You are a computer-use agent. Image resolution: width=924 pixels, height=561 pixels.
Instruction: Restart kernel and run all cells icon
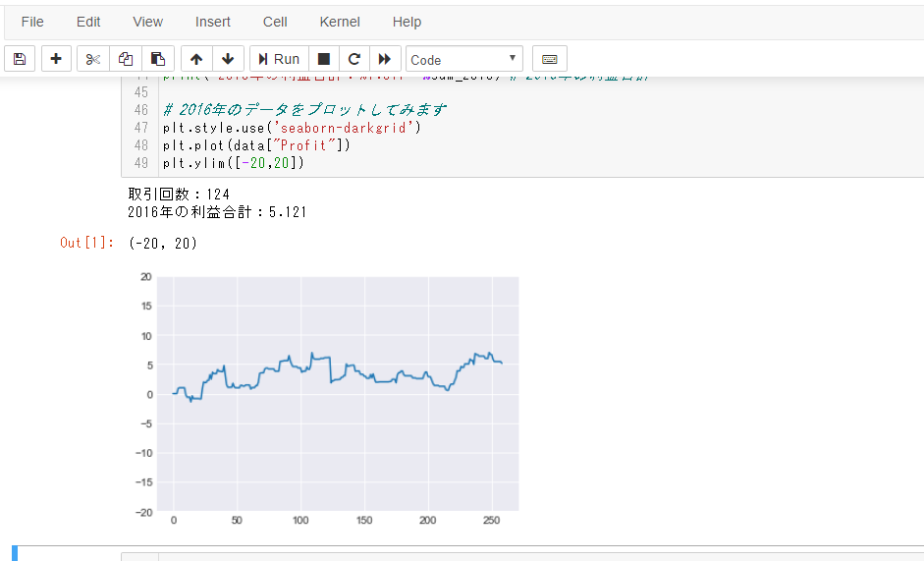coord(385,59)
